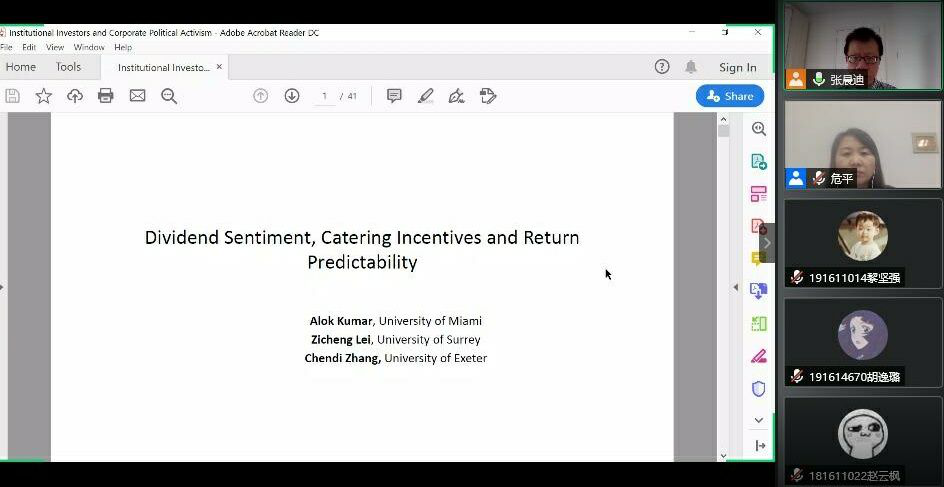This screenshot has height=487, width=944.
Task: Expand more tools chevron in right sidebar
Action: pos(758,420)
